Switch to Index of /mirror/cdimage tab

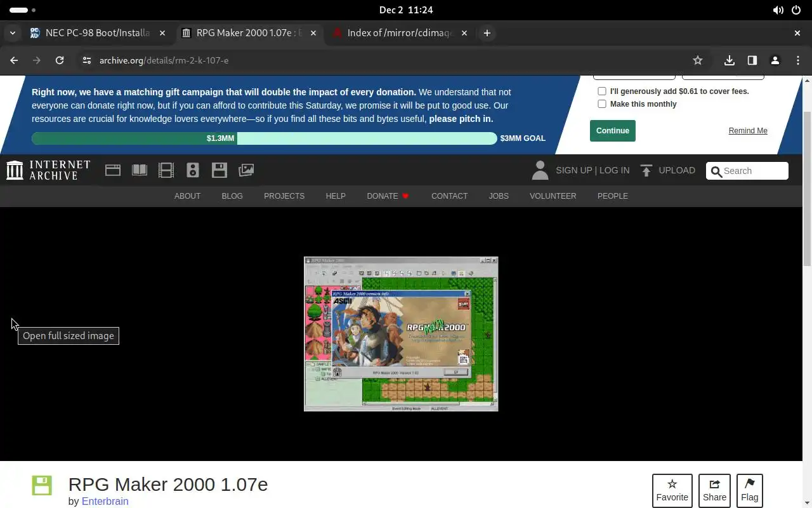click(x=400, y=33)
